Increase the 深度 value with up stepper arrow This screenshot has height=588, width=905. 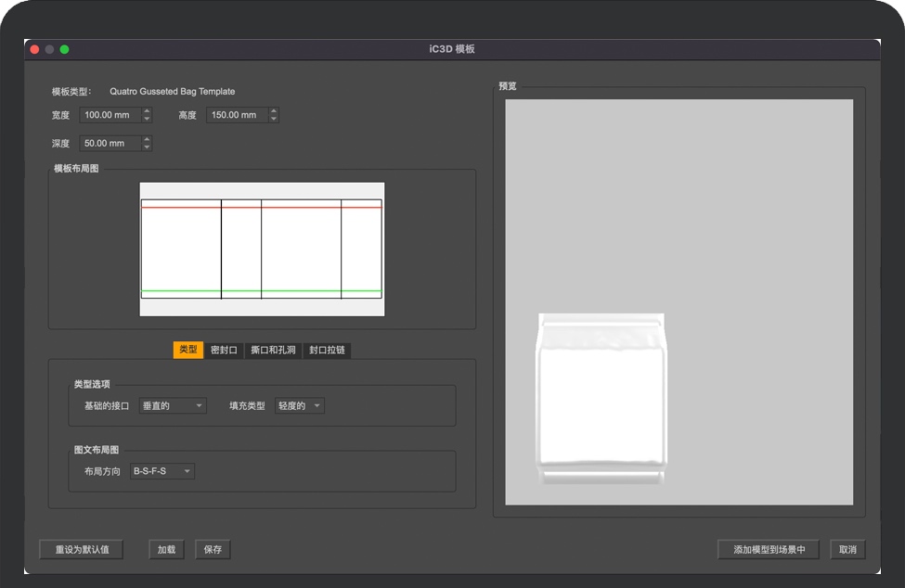[147, 139]
